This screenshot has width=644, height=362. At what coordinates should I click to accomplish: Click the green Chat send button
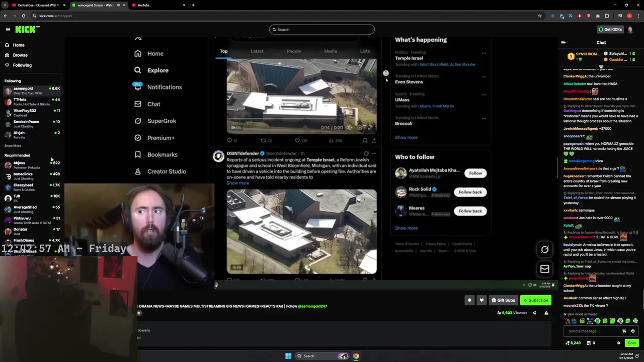(x=631, y=343)
